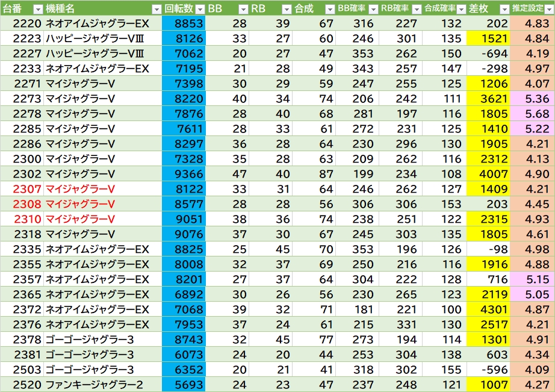Select 合成確率 cell 100 in row 2372
Image resolution: width=555 pixels, height=392 pixels.
(x=444, y=309)
